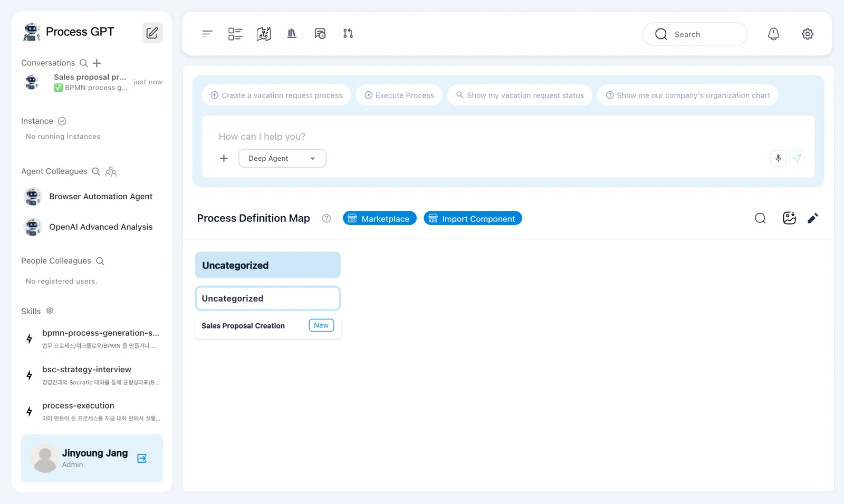Open Sales proposal conversation
The height and width of the screenshot is (504, 844).
(x=92, y=82)
